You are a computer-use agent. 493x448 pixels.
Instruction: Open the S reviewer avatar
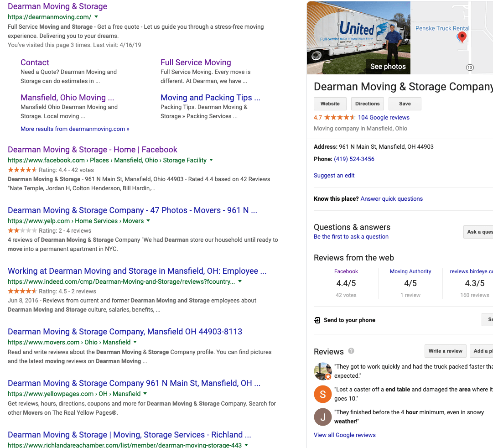click(x=322, y=394)
